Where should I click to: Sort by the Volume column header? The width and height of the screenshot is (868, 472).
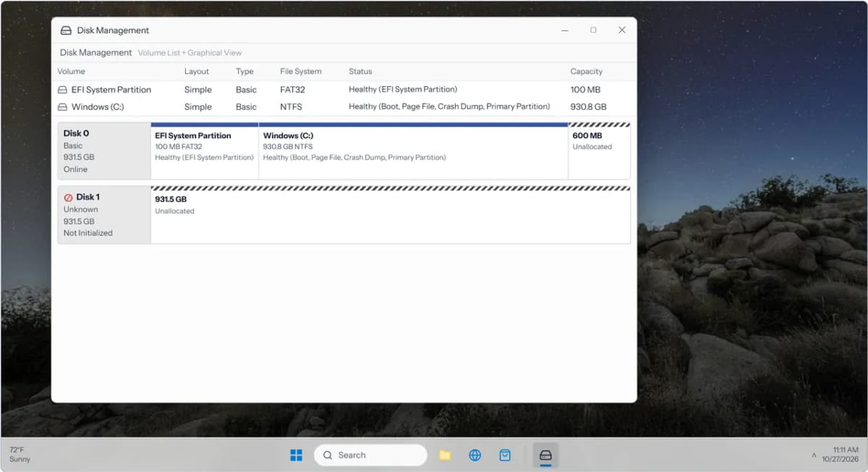tap(72, 72)
